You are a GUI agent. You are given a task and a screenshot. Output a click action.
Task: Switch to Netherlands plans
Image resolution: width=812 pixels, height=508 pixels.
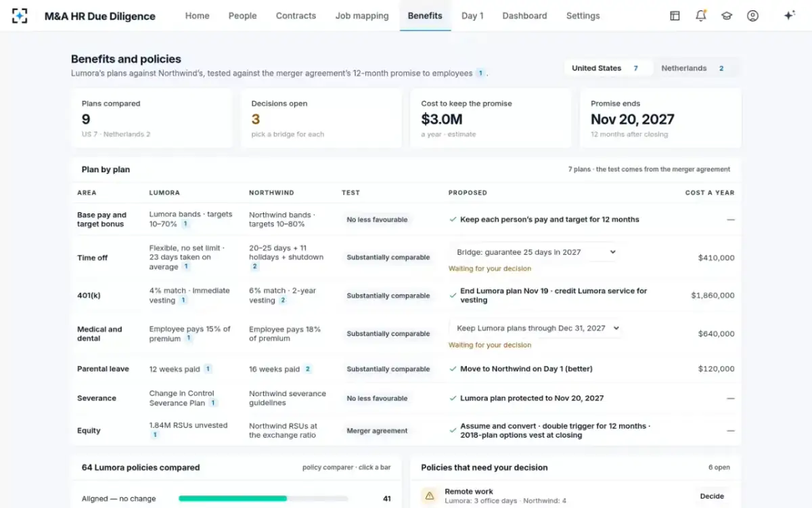(x=696, y=68)
